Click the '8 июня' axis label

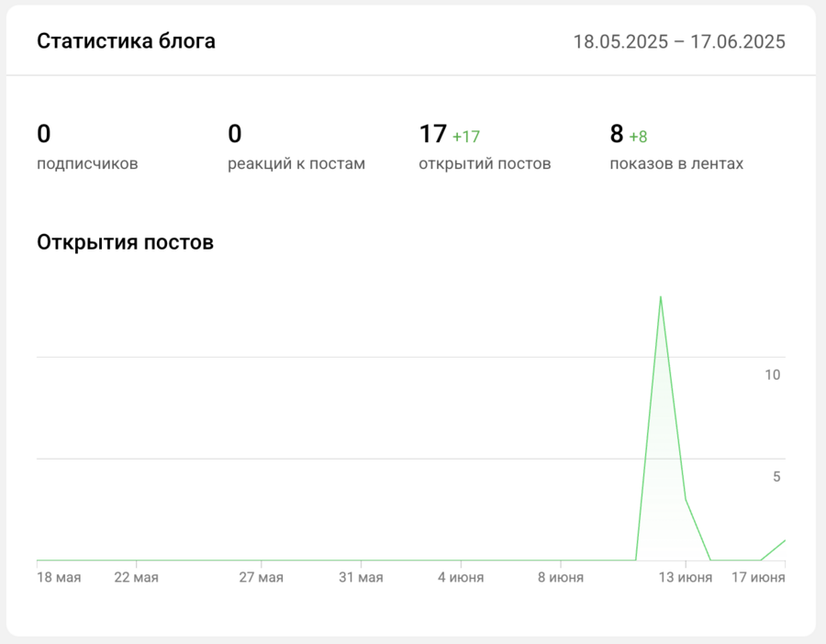[561, 578]
